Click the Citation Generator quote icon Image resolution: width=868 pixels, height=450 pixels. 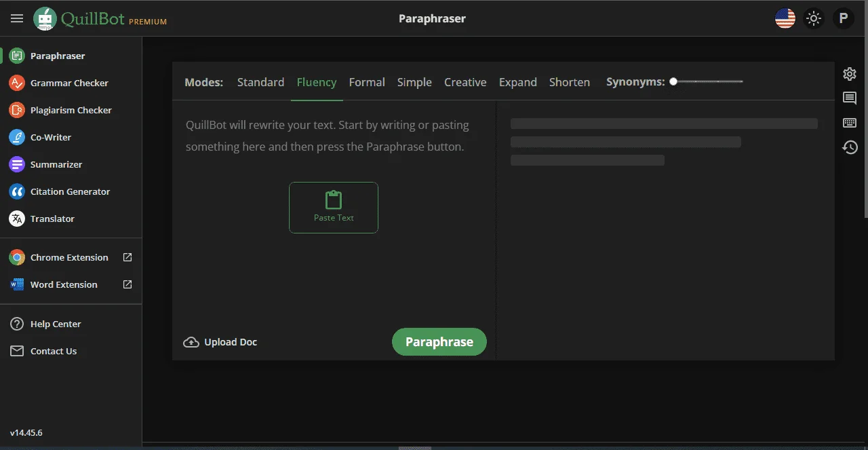coord(17,191)
